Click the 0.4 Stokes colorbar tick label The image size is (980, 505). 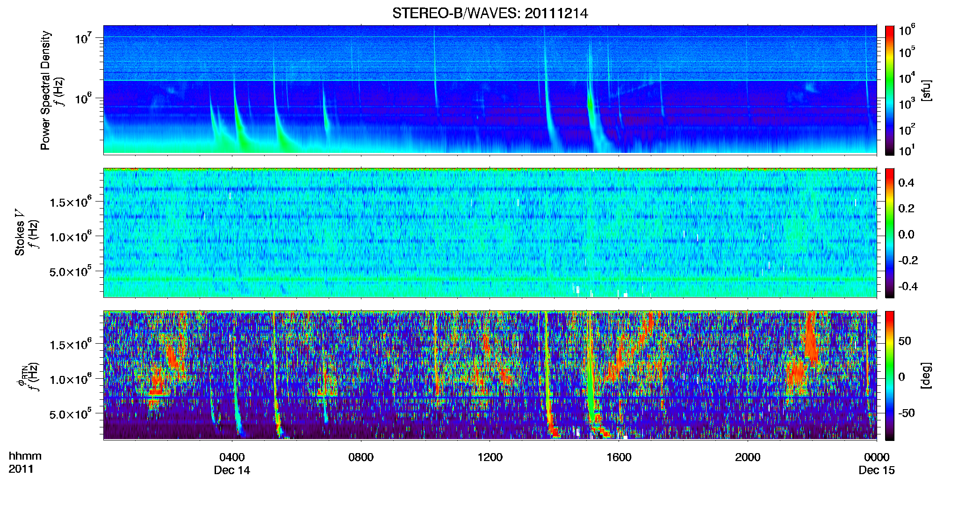pyautogui.click(x=906, y=183)
